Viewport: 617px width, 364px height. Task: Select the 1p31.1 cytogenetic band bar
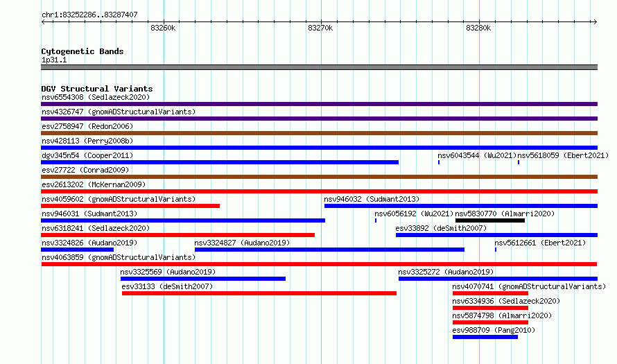coord(319,67)
